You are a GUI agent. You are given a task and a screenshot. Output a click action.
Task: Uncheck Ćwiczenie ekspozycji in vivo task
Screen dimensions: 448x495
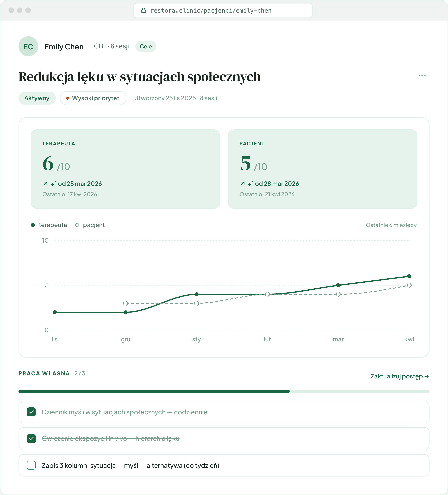[x=31, y=438]
